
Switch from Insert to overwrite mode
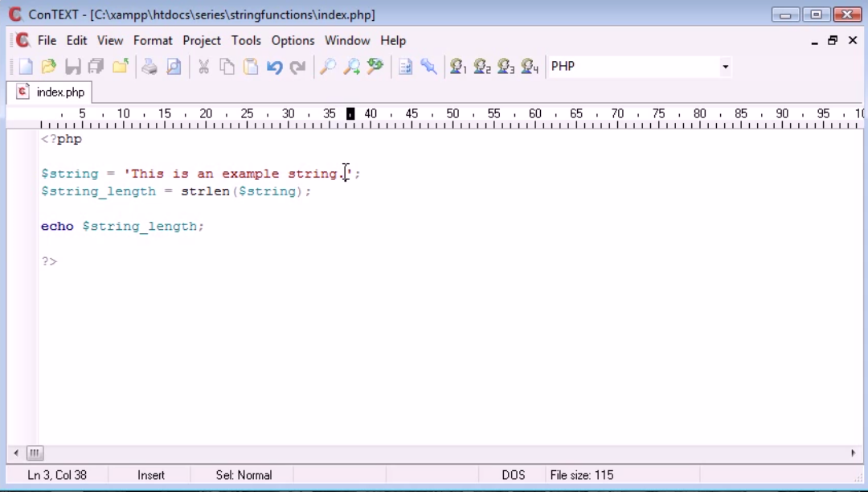tap(151, 474)
